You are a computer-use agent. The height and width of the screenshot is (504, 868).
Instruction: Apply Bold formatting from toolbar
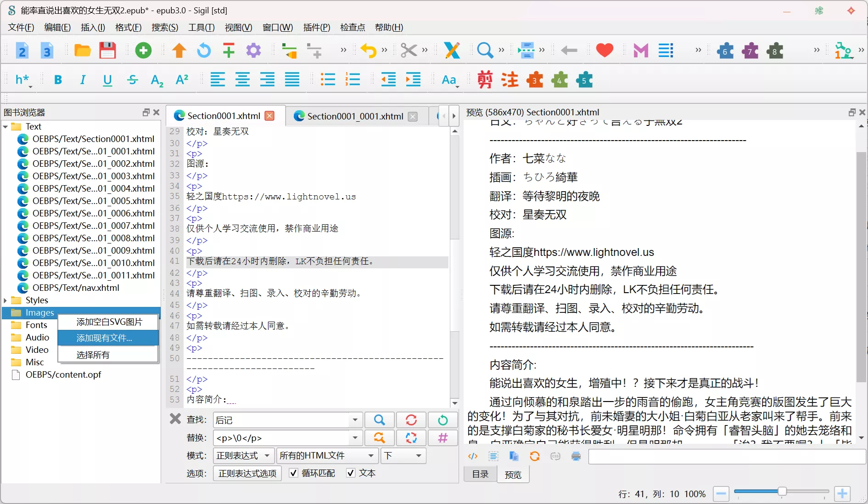click(x=58, y=80)
